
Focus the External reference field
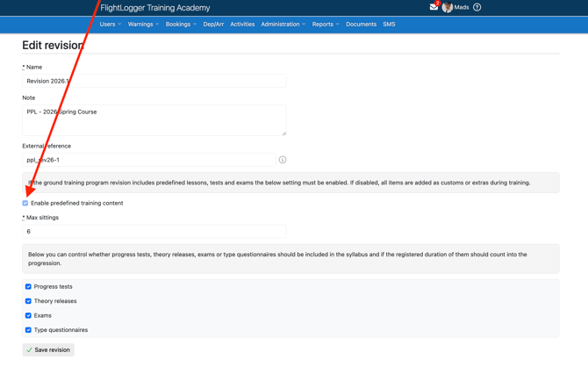point(149,160)
